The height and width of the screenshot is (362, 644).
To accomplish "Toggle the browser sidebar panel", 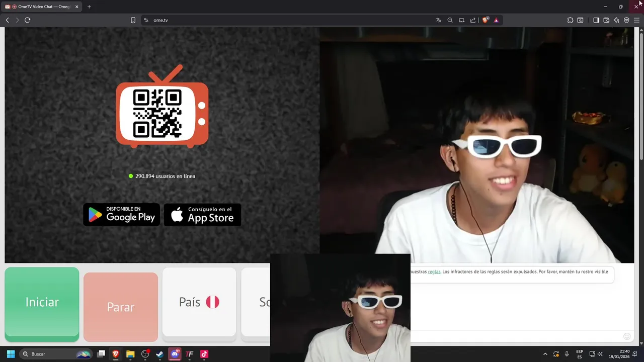I will 596,20.
